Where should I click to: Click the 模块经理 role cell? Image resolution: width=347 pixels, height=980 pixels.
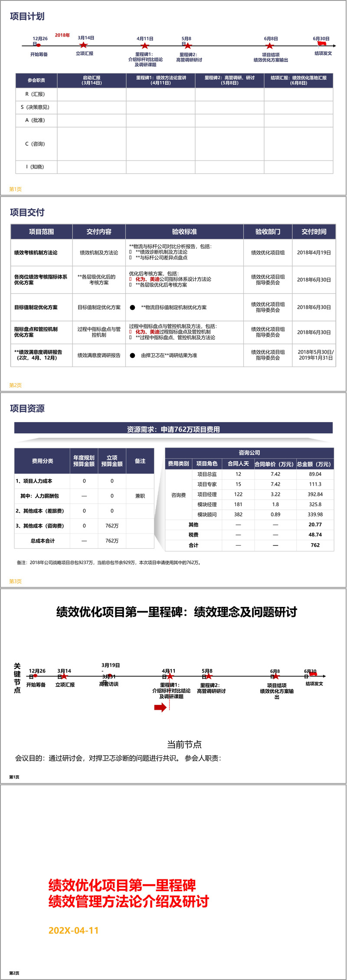click(207, 505)
